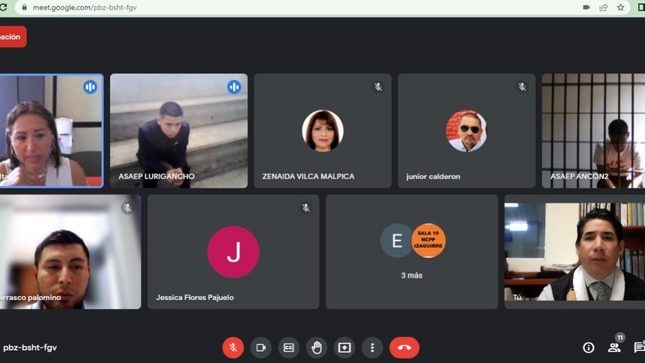Select the carrasco palomino video tile
Viewport: 645px width, 363px height.
pyautogui.click(x=70, y=252)
